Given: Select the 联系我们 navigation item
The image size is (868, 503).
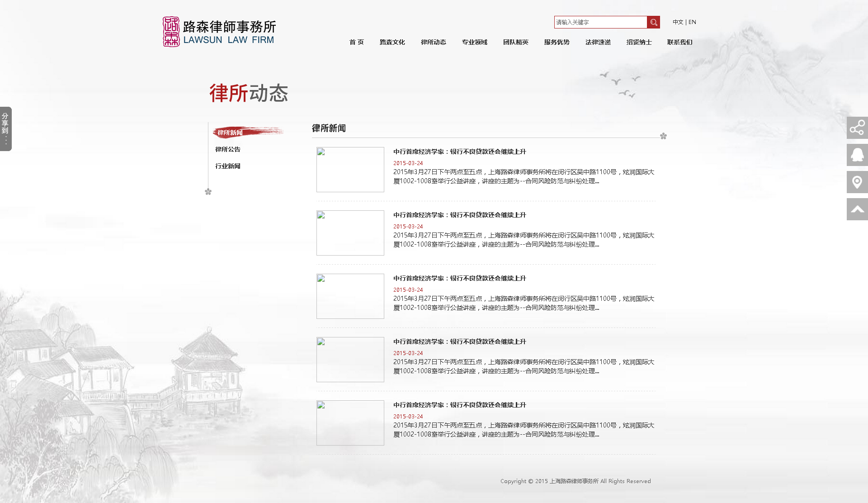Looking at the screenshot, I should (x=679, y=42).
